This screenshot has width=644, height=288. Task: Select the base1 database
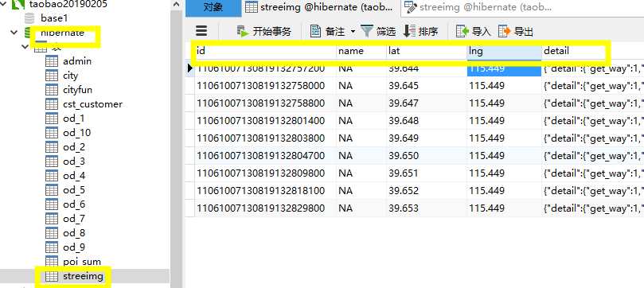(54, 18)
